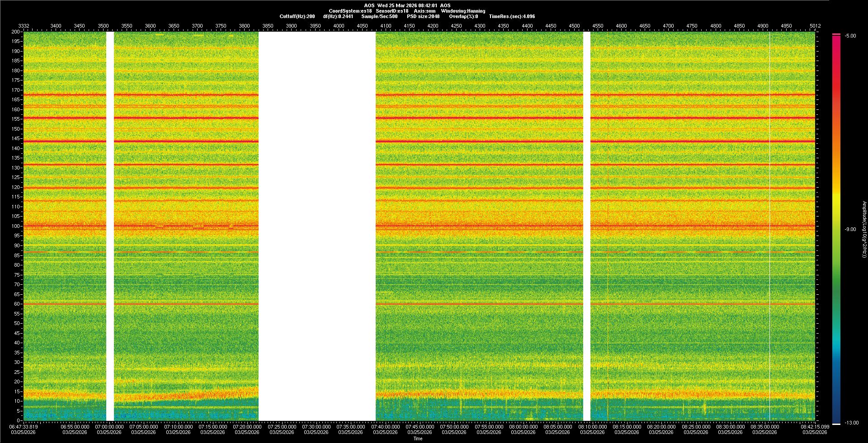Click the Overlap(%):0 parameter

463,16
